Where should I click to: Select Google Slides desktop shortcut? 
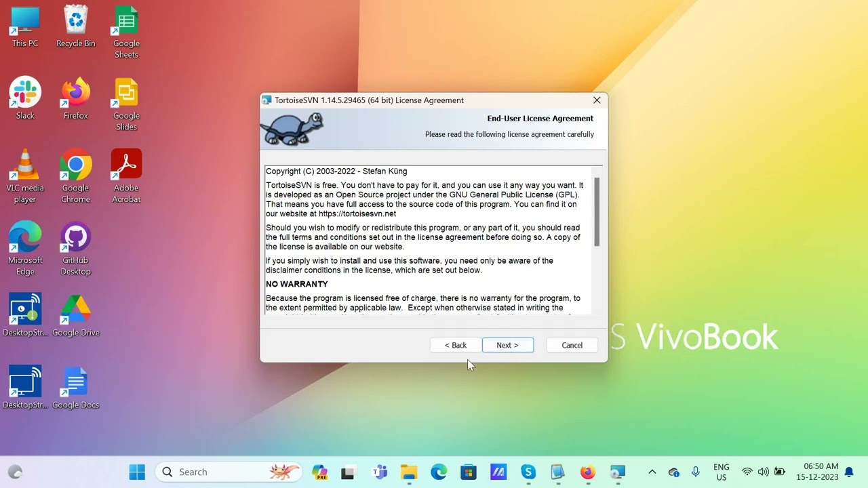coord(126,104)
